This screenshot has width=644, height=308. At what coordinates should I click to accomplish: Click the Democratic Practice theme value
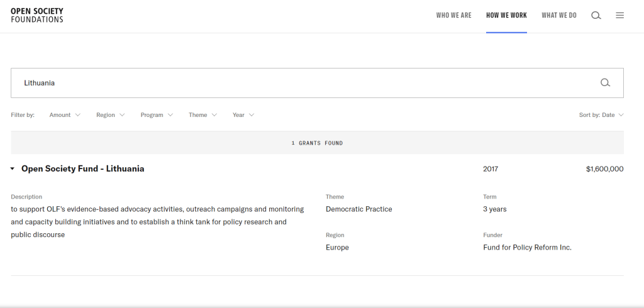(358, 209)
